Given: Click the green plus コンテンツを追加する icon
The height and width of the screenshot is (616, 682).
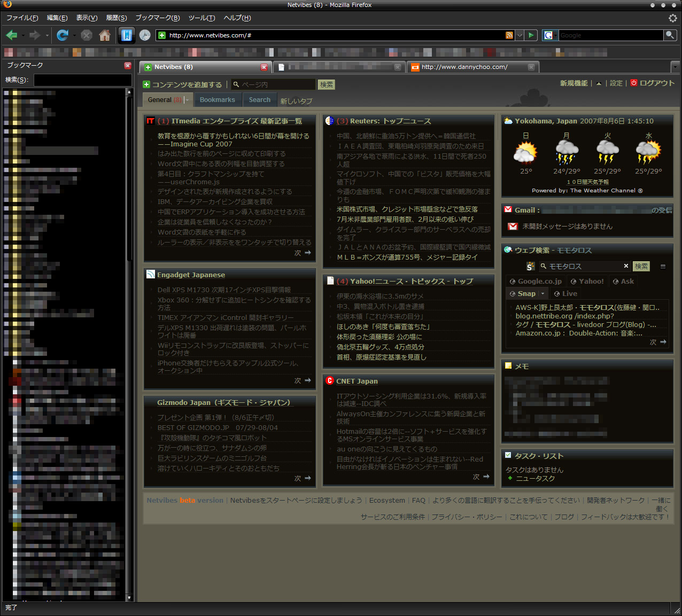Looking at the screenshot, I should pos(146,84).
